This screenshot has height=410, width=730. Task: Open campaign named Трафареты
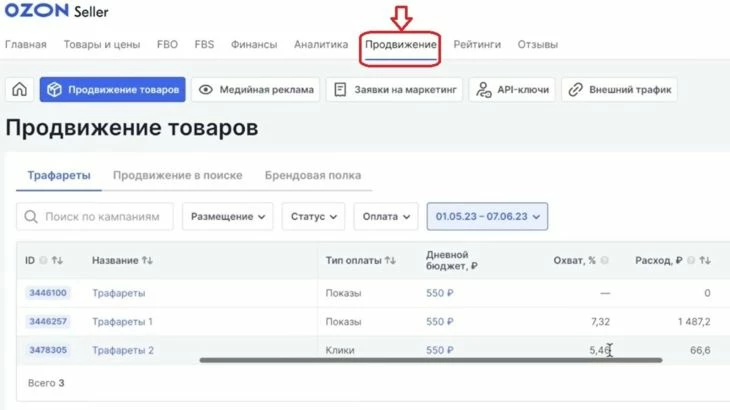click(x=119, y=293)
